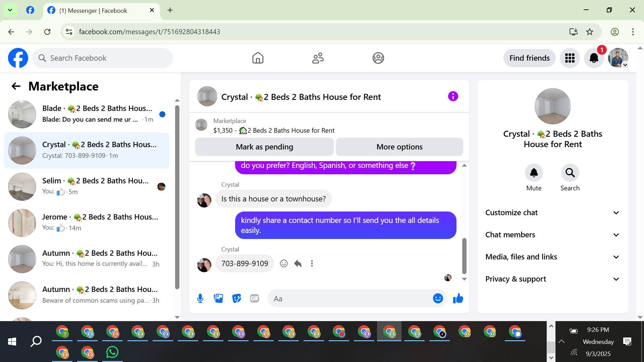Open the clock showing 9:26 PM
This screenshot has width=644, height=362.
[x=598, y=330]
